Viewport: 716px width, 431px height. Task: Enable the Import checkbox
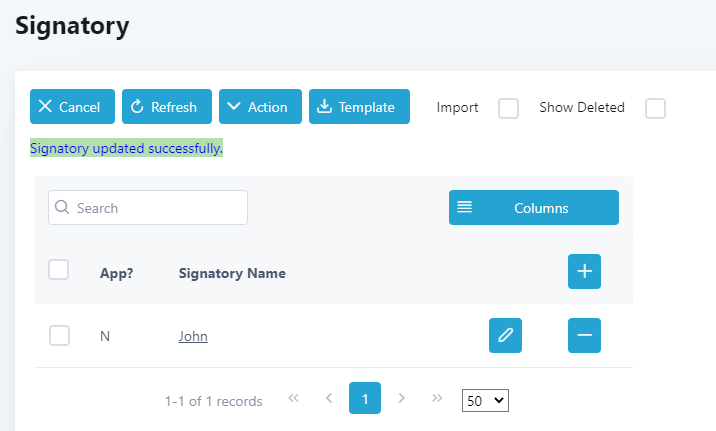508,108
